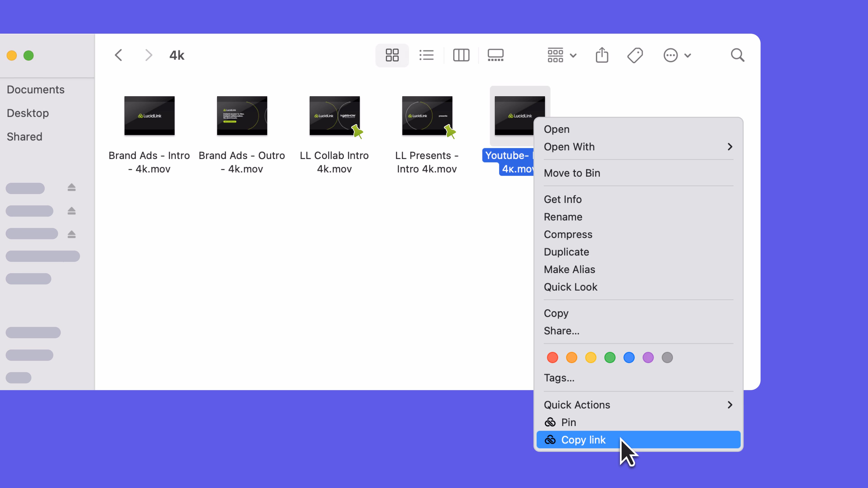Open the group-by dropdown chevron
The width and height of the screenshot is (868, 488).
(574, 55)
